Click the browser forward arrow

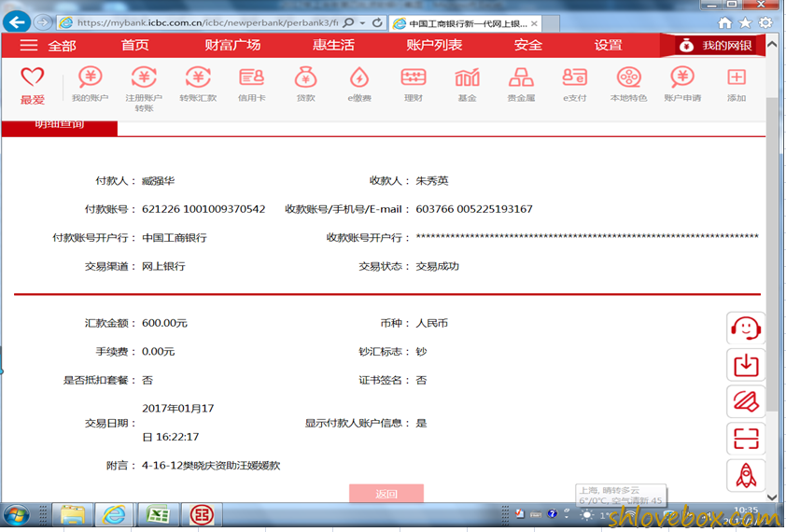tap(43, 22)
